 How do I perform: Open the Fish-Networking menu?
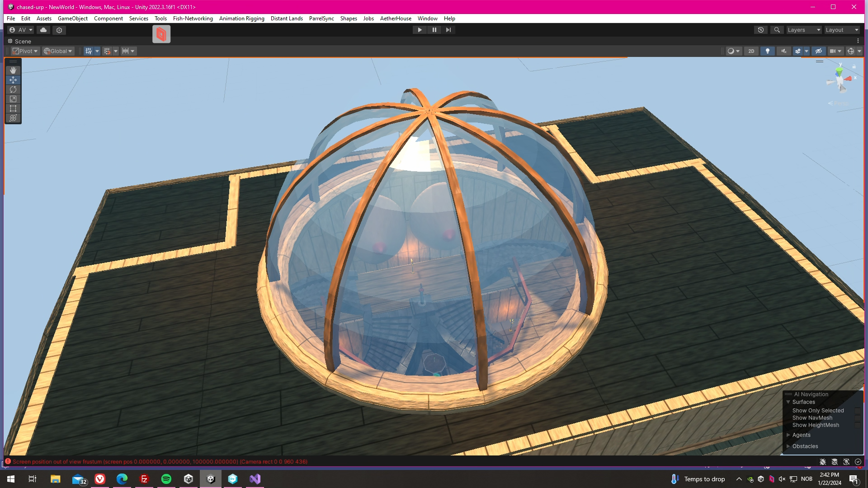[193, 19]
